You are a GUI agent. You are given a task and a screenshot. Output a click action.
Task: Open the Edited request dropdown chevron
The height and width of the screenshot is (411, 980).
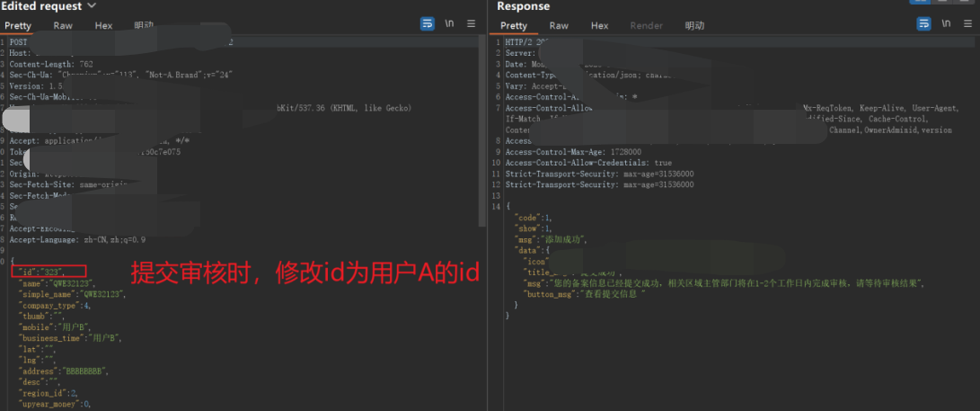[x=92, y=5]
